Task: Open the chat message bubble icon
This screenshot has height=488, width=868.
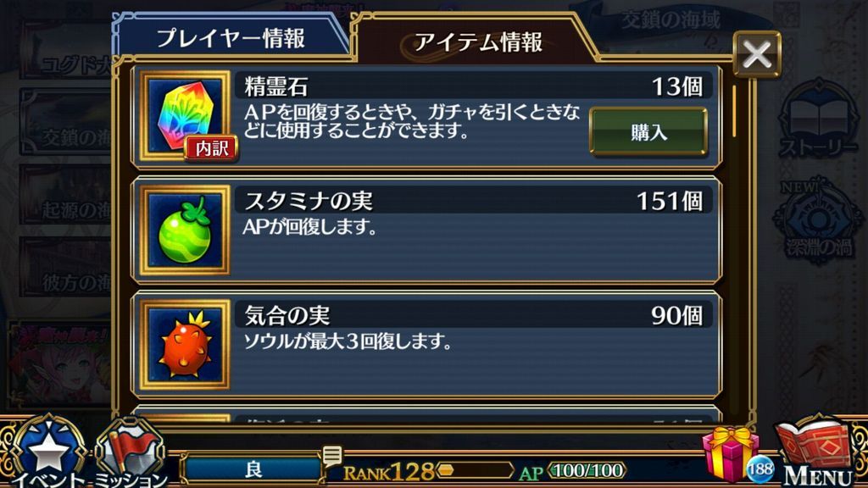Action: [x=332, y=456]
